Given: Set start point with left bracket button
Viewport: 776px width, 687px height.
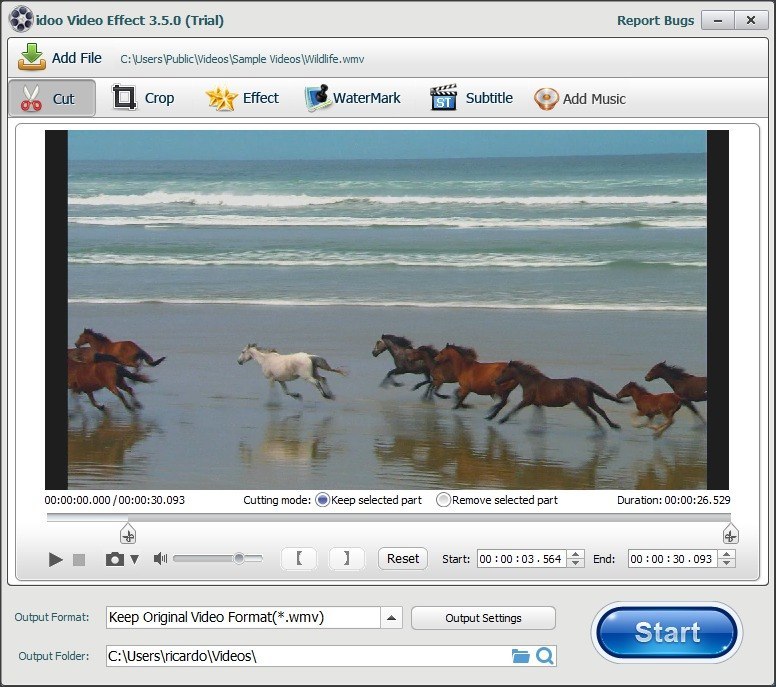Looking at the screenshot, I should point(299,559).
